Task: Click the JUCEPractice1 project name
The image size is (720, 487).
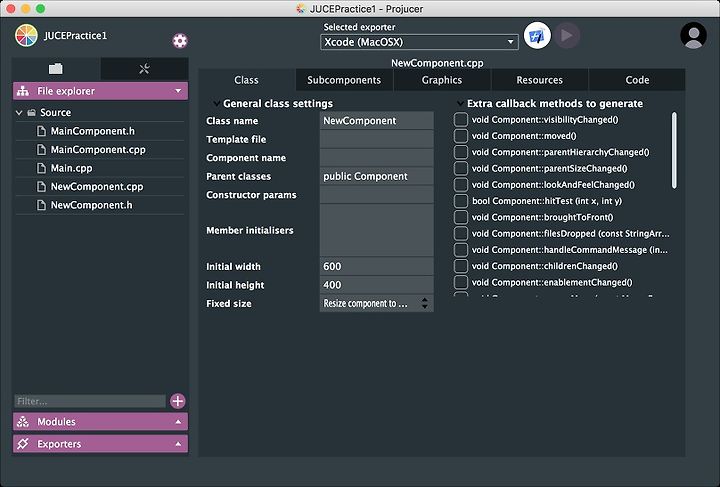Action: 75,36
